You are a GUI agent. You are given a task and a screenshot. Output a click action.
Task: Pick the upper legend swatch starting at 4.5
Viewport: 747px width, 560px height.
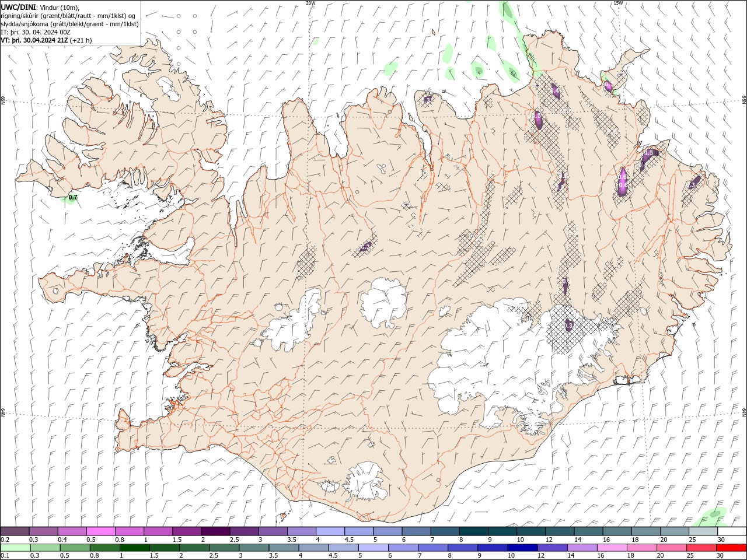[x=359, y=531]
